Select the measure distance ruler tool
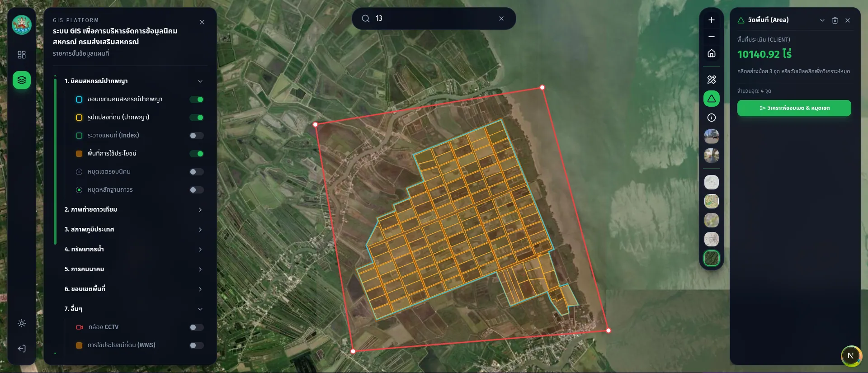Image resolution: width=868 pixels, height=373 pixels. tap(712, 80)
